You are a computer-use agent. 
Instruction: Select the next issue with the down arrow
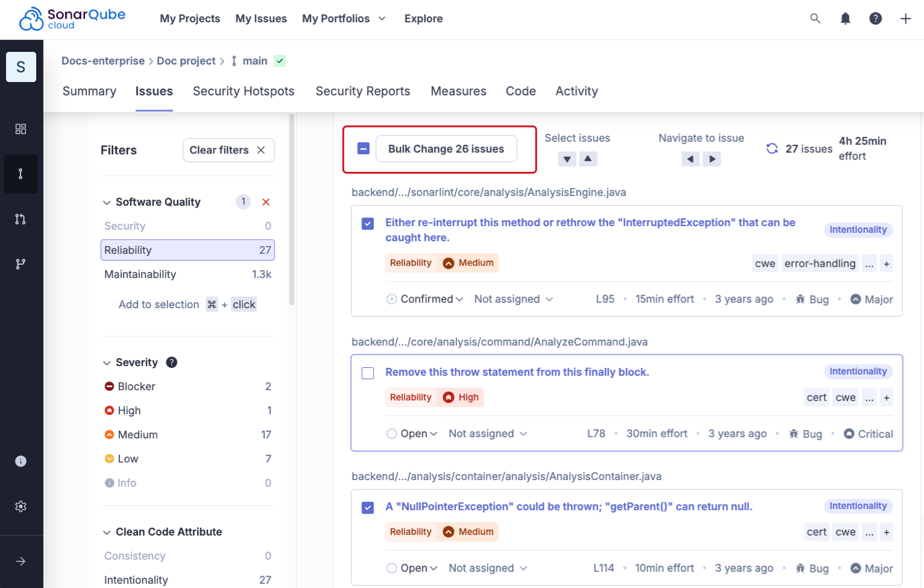[x=567, y=158]
